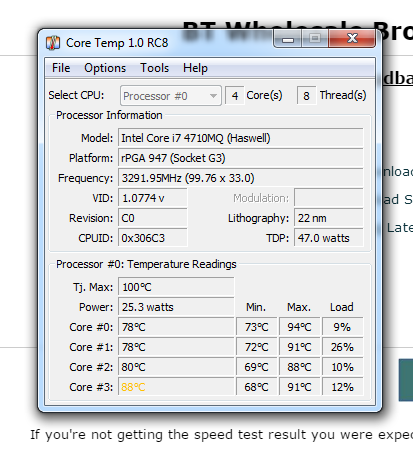The height and width of the screenshot is (452, 413).
Task: Open the File menu
Action: tap(61, 68)
